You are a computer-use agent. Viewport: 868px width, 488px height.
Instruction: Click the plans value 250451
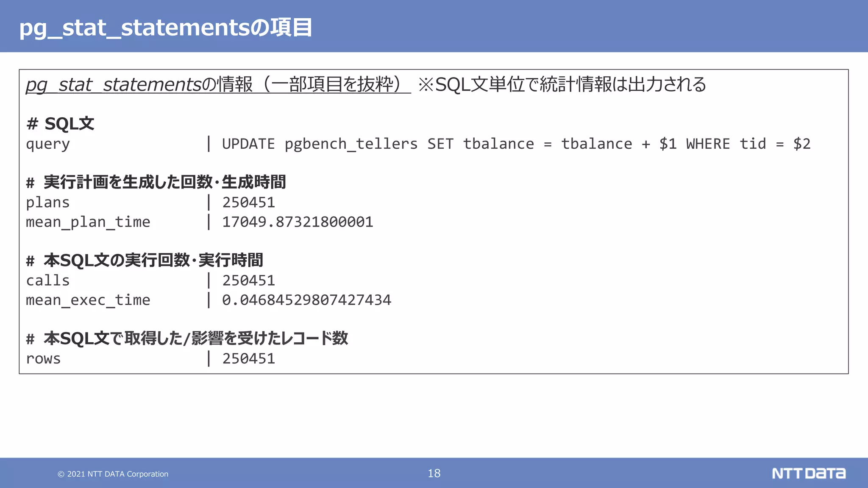pyautogui.click(x=249, y=202)
